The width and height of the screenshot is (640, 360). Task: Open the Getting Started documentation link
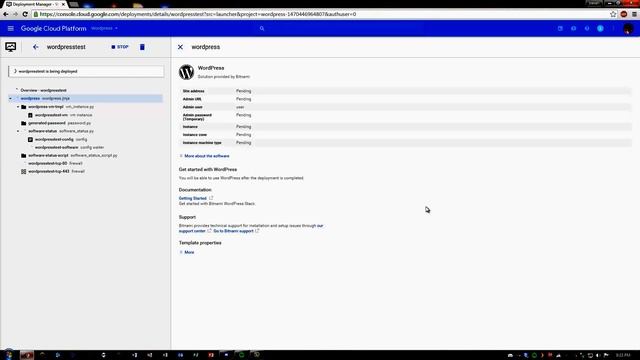click(193, 198)
